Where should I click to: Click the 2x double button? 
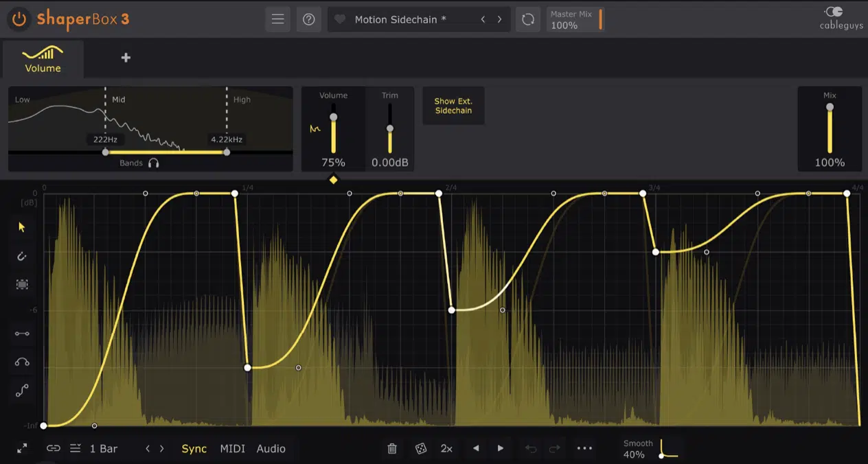pyautogui.click(x=446, y=449)
